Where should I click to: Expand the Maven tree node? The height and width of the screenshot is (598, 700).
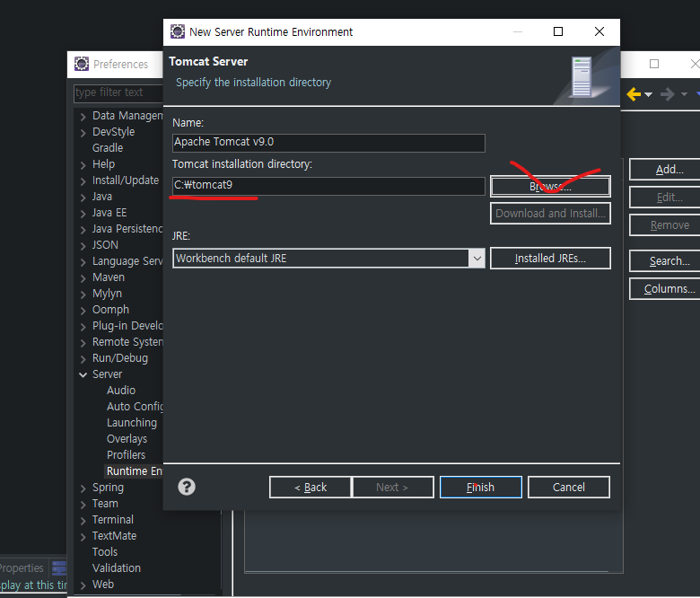point(83,277)
